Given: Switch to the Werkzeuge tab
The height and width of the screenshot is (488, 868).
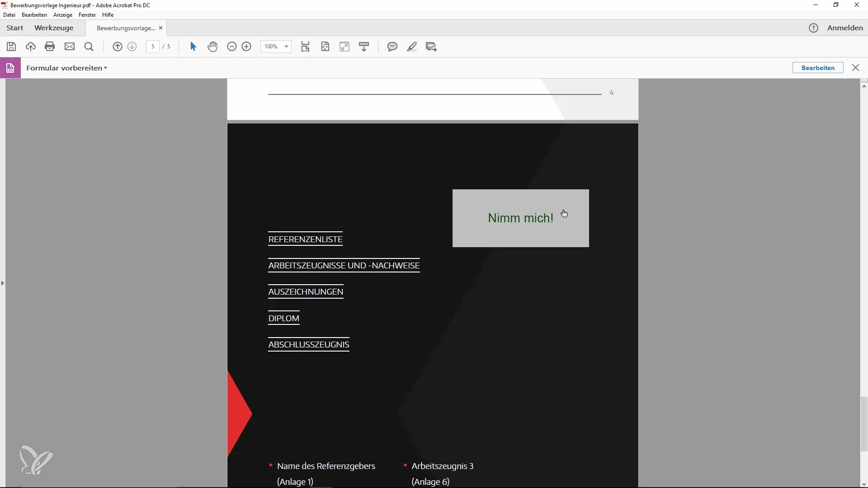Looking at the screenshot, I should [x=54, y=28].
